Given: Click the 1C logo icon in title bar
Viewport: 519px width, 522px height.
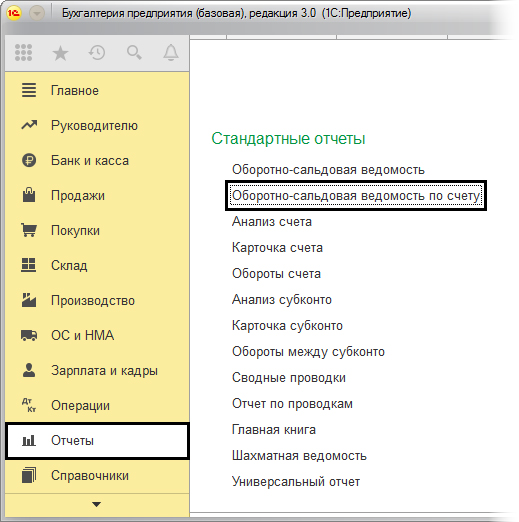Looking at the screenshot, I should (14, 13).
